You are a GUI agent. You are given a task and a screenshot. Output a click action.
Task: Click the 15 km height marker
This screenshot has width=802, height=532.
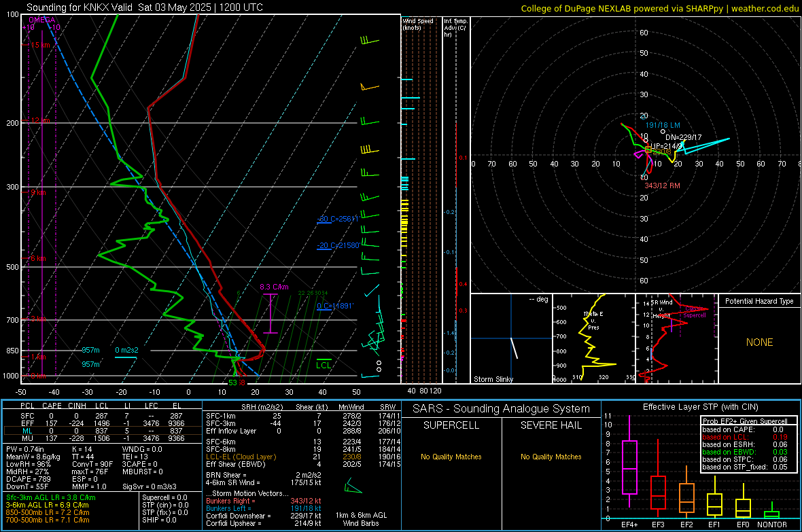40,45
